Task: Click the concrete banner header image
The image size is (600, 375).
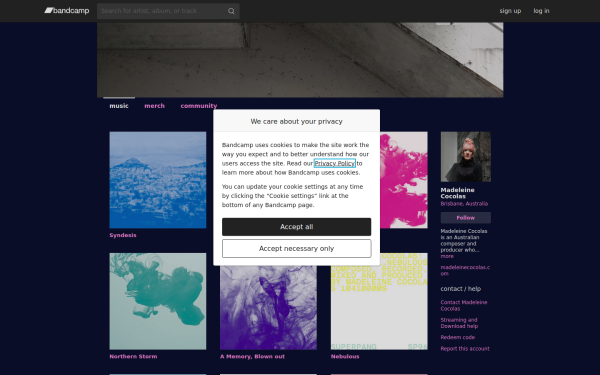Action: click(x=300, y=60)
